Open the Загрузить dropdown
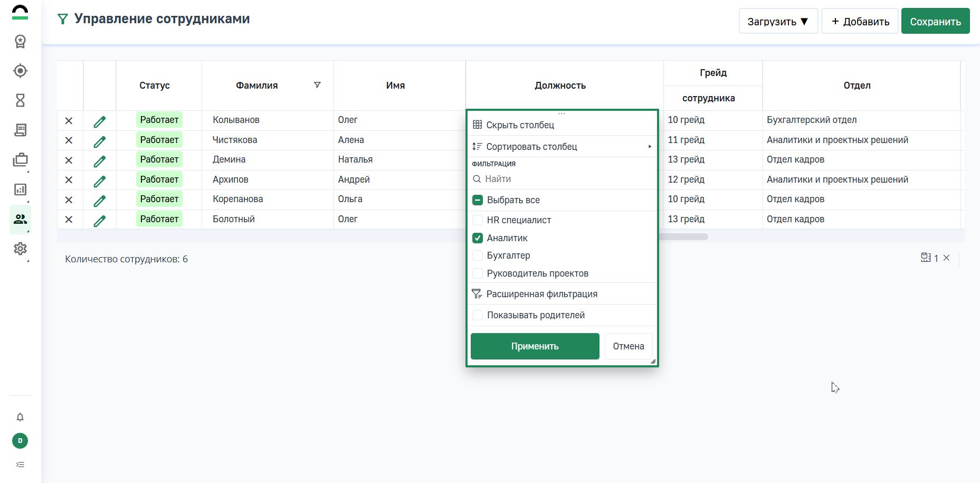Viewport: 980px width, 483px height. 778,22
